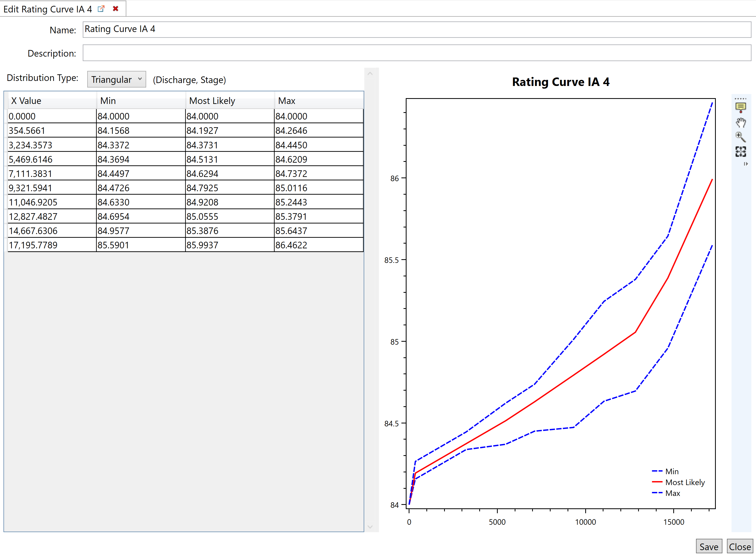Click the Max column header
The image size is (756, 557).
[x=319, y=101]
